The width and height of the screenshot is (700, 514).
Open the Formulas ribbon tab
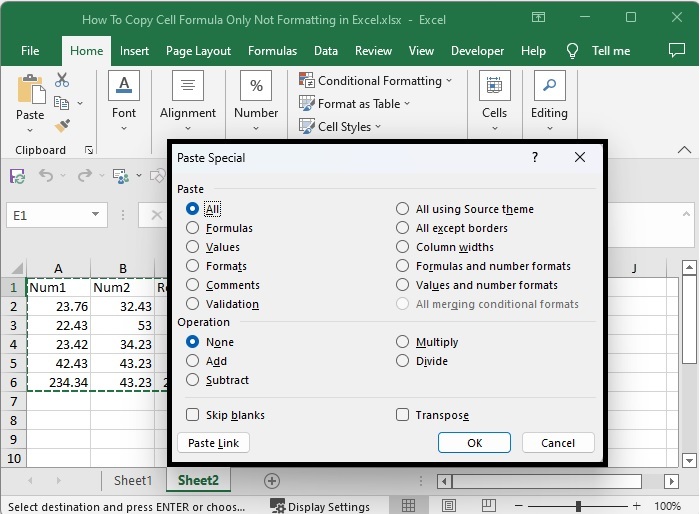pyautogui.click(x=272, y=51)
